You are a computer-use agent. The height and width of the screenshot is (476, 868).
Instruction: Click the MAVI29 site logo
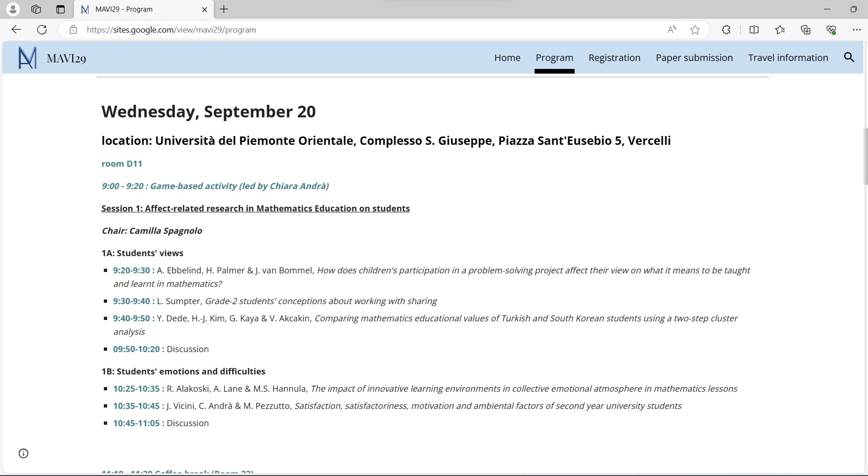[27, 58]
